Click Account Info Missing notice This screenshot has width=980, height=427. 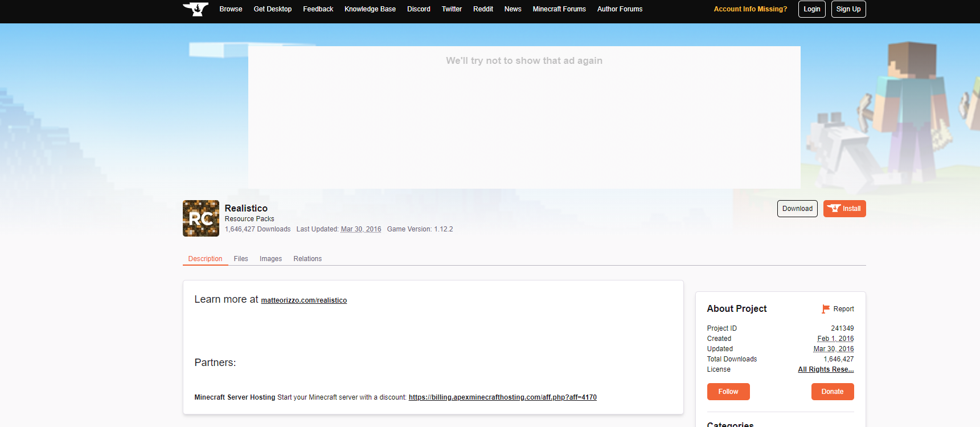751,9
